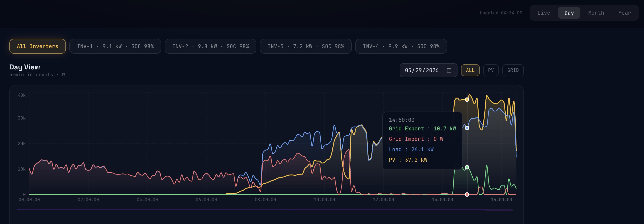This screenshot has height=224, width=644.
Task: Select the All Inverters chip
Action: pyautogui.click(x=37, y=46)
